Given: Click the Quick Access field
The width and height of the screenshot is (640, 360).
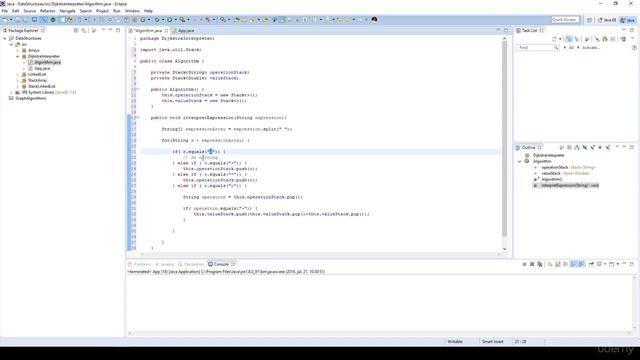Looking at the screenshot, I should tap(565, 20).
